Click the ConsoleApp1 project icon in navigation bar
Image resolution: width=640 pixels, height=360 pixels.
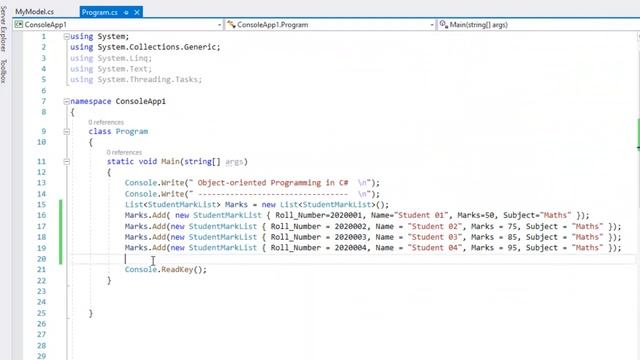[x=19, y=24]
